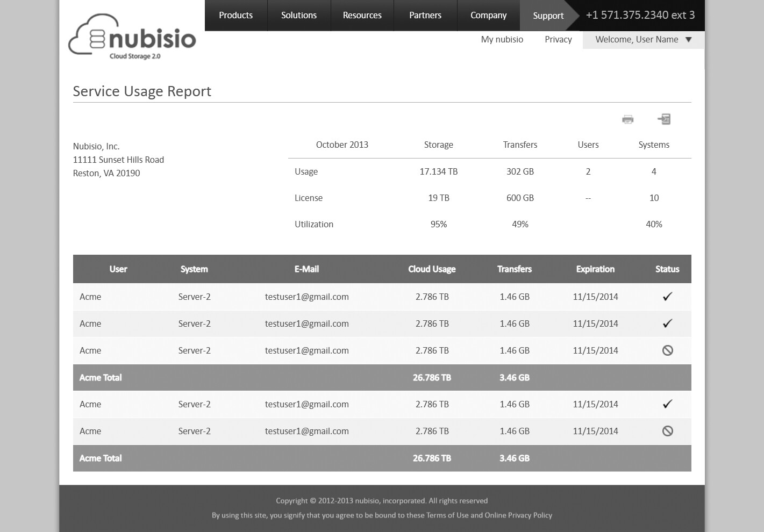This screenshot has height=532, width=764.
Task: Select the Support tab
Action: pos(548,16)
